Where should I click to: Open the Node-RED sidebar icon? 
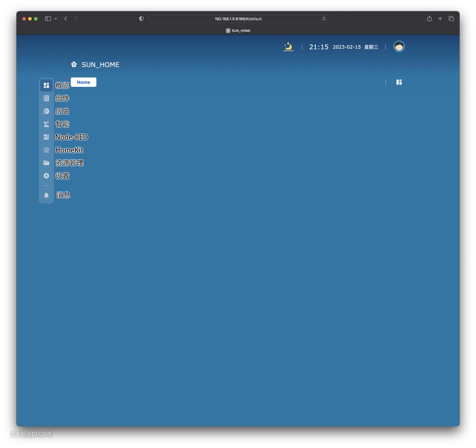46,137
